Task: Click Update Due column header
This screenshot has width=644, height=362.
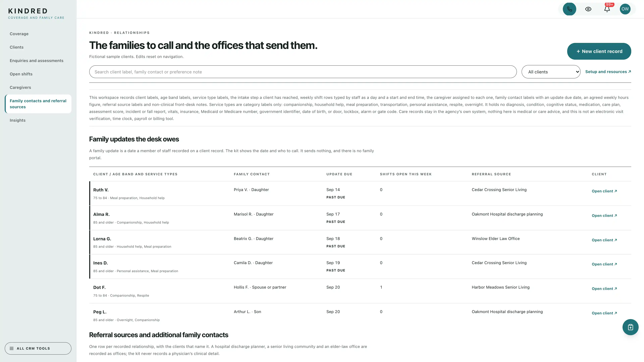Action: [339, 174]
